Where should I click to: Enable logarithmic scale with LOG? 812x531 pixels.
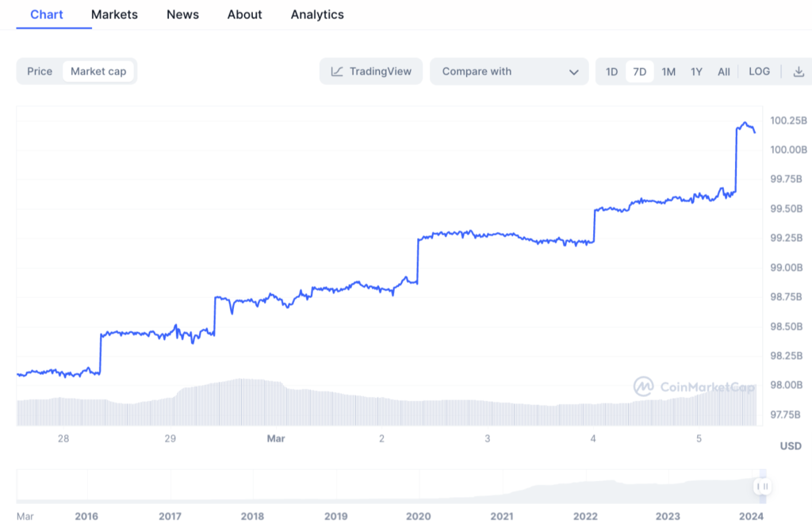point(759,71)
